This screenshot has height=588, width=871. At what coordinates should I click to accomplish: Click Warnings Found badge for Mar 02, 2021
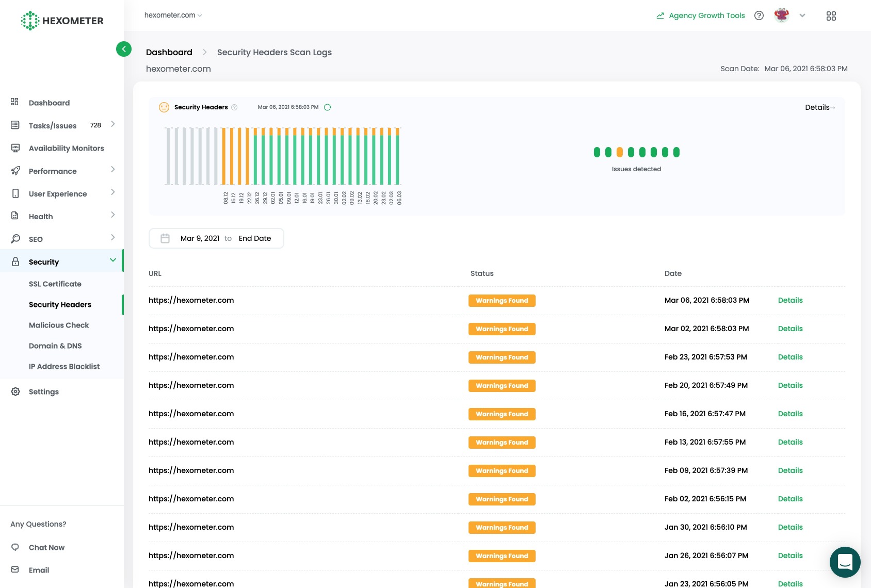(502, 329)
